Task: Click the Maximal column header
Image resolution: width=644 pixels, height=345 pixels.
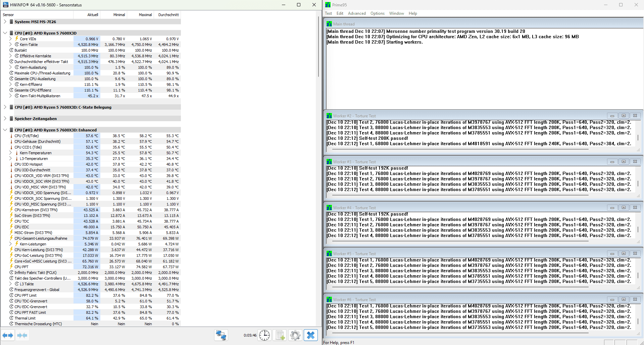Action: 140,15
